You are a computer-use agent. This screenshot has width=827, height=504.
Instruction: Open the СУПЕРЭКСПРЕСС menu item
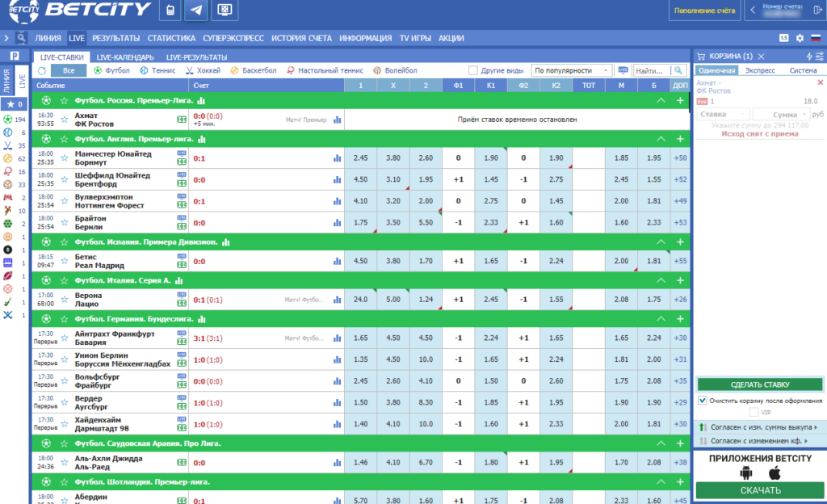click(233, 38)
